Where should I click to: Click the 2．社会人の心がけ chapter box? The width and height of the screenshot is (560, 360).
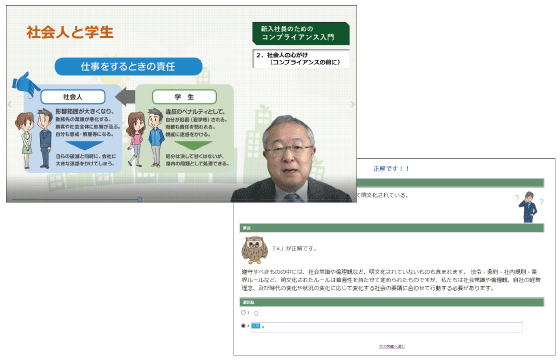tap(301, 59)
